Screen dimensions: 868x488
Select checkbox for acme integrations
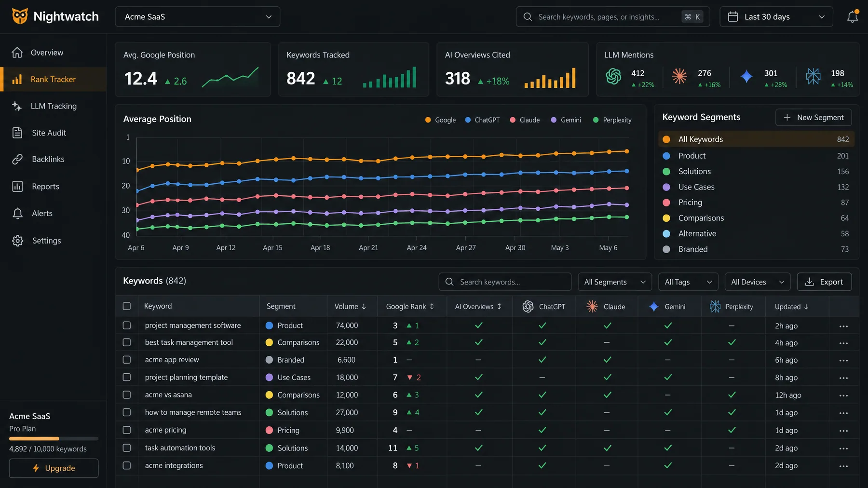(x=127, y=465)
